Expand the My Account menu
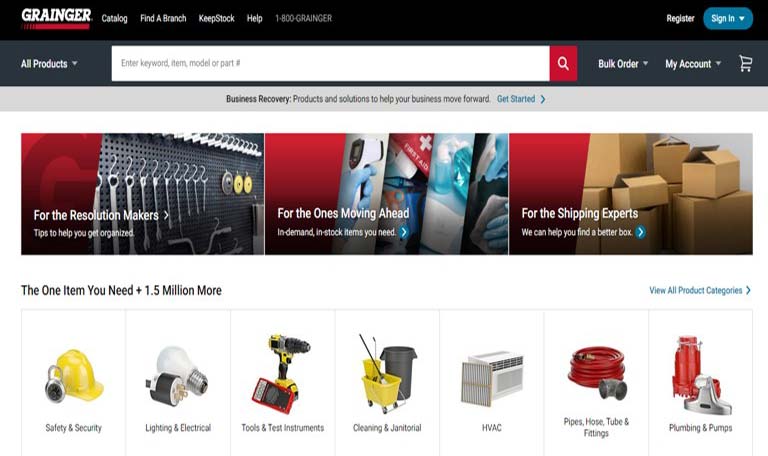This screenshot has height=456, width=768. pyautogui.click(x=693, y=63)
